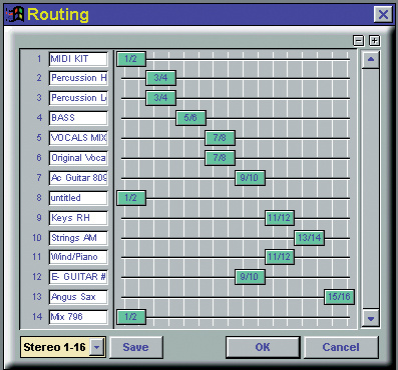Screen dimensions: 398x370
Task: Select the 9/10 block for Ac Guitar track
Action: click(x=250, y=178)
